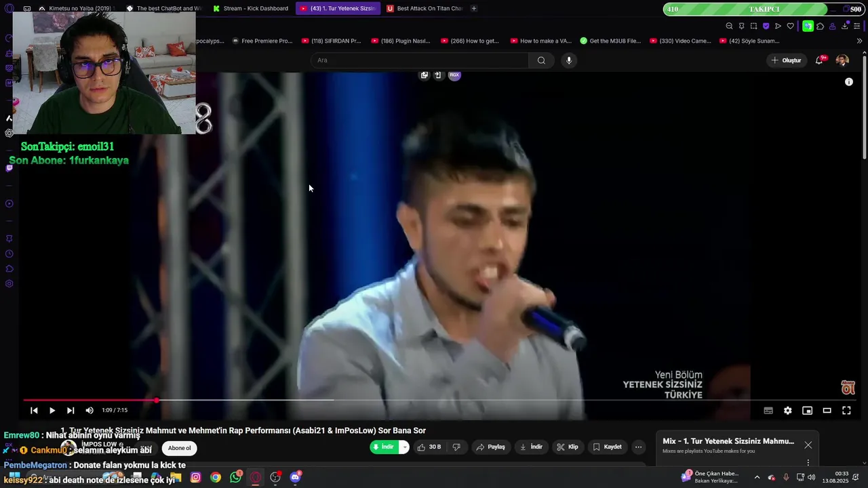
Task: Expand the system tray hidden icons chevron
Action: [757, 477]
